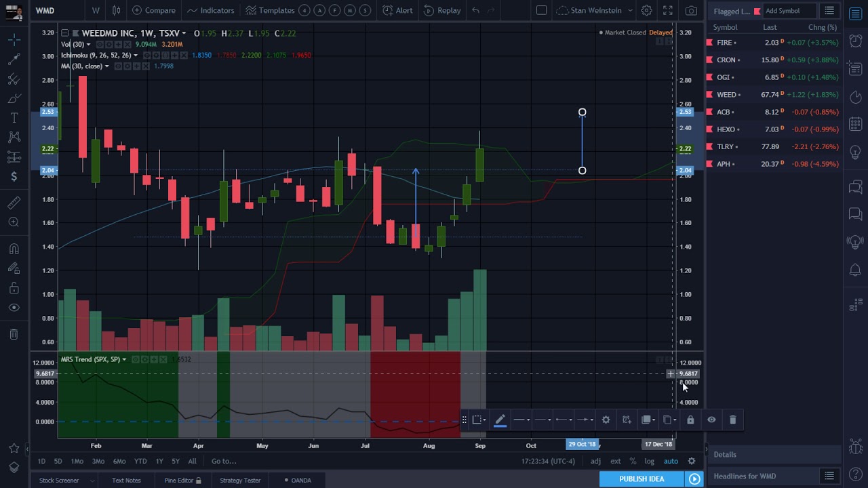Activate the zoom in tool
Viewport: 868px width, 488px height.
14,222
